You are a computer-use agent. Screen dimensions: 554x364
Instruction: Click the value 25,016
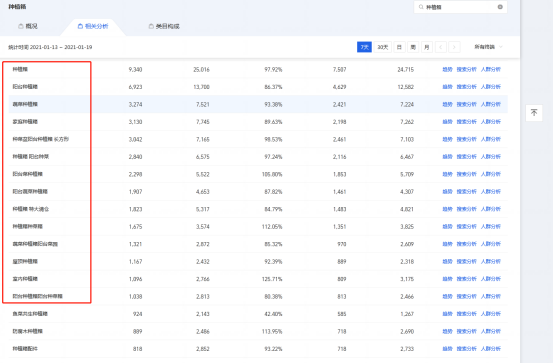[x=201, y=70]
